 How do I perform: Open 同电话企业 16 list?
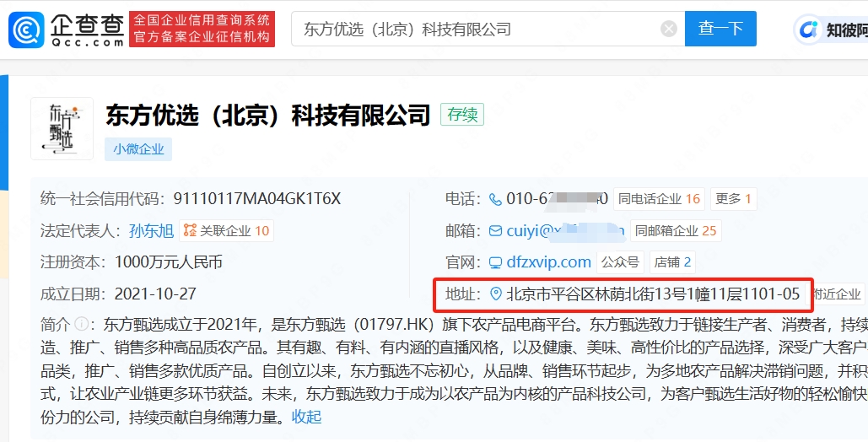(x=659, y=199)
